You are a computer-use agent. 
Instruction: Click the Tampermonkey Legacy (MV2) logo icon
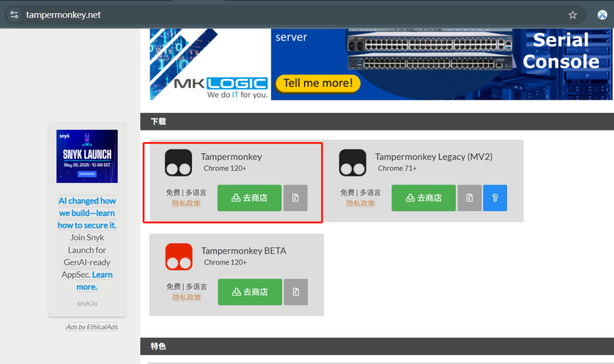click(x=352, y=162)
